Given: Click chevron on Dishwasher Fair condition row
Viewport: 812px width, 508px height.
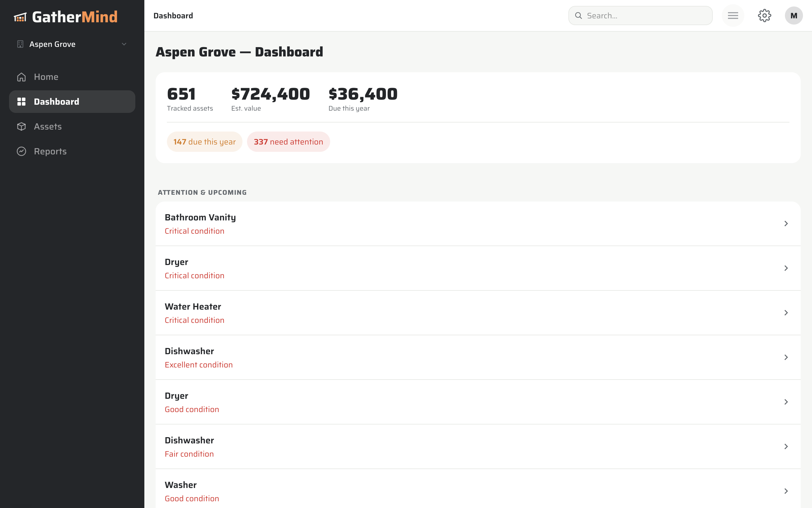Looking at the screenshot, I should 786,446.
